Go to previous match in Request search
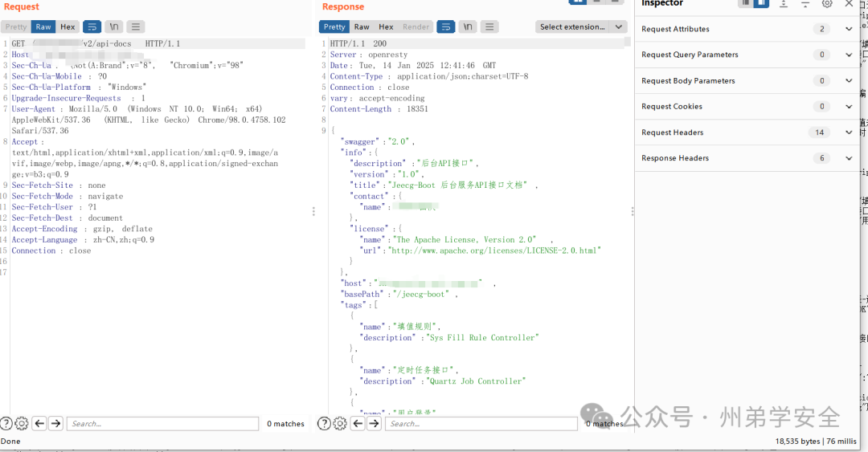Viewport: 868px width, 452px height. (39, 424)
